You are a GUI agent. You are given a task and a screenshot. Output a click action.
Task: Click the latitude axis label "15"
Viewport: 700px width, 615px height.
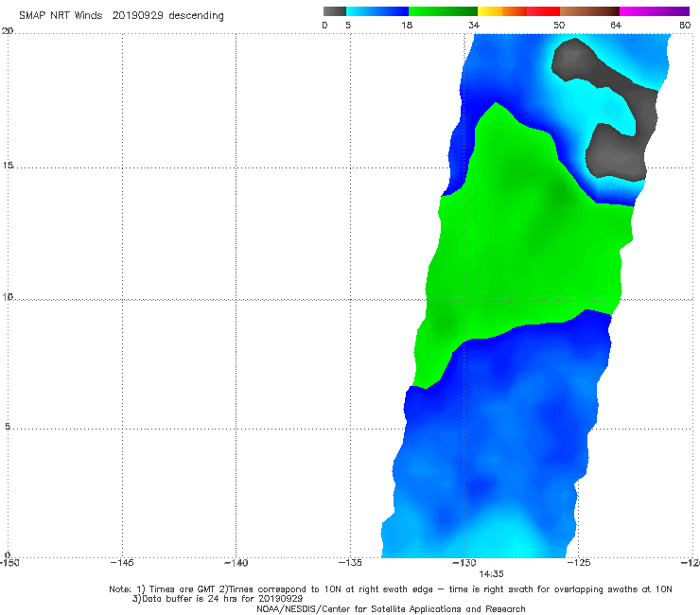click(8, 166)
